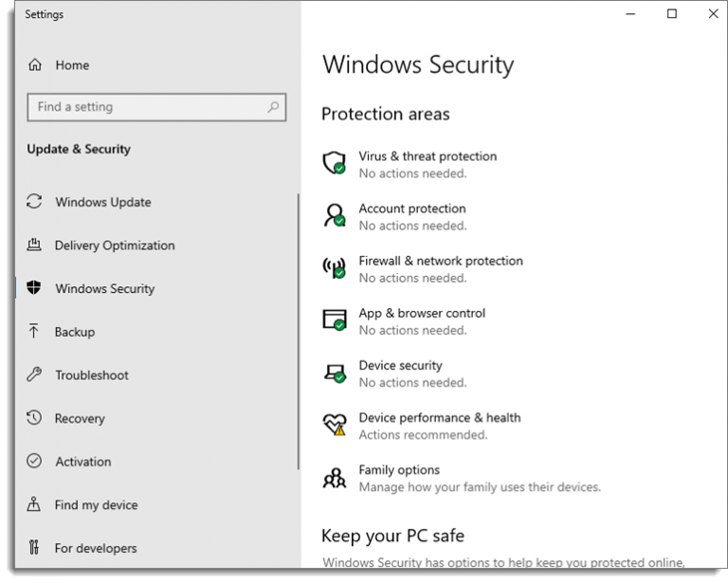Open Activation settings

tap(83, 462)
